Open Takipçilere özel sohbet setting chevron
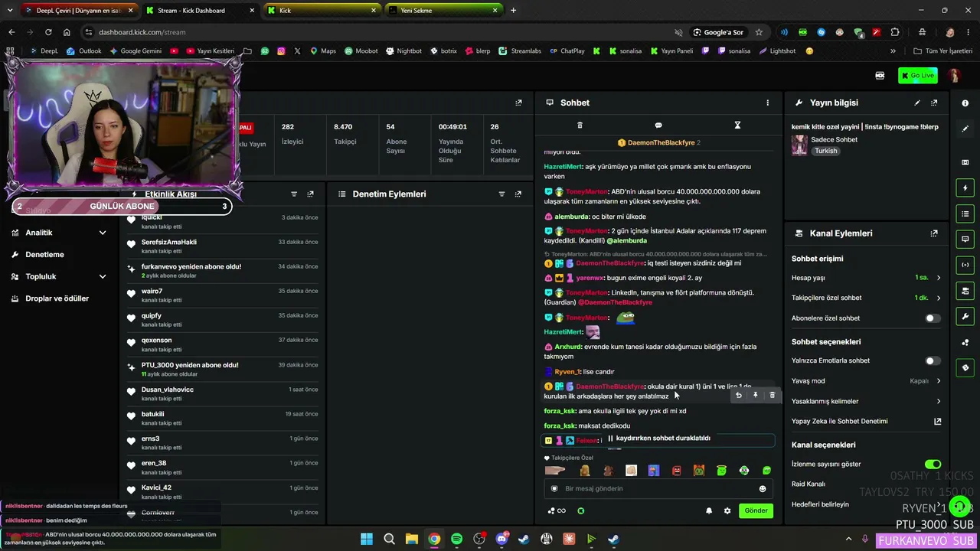Screen dimensions: 980x551 [x=939, y=298]
